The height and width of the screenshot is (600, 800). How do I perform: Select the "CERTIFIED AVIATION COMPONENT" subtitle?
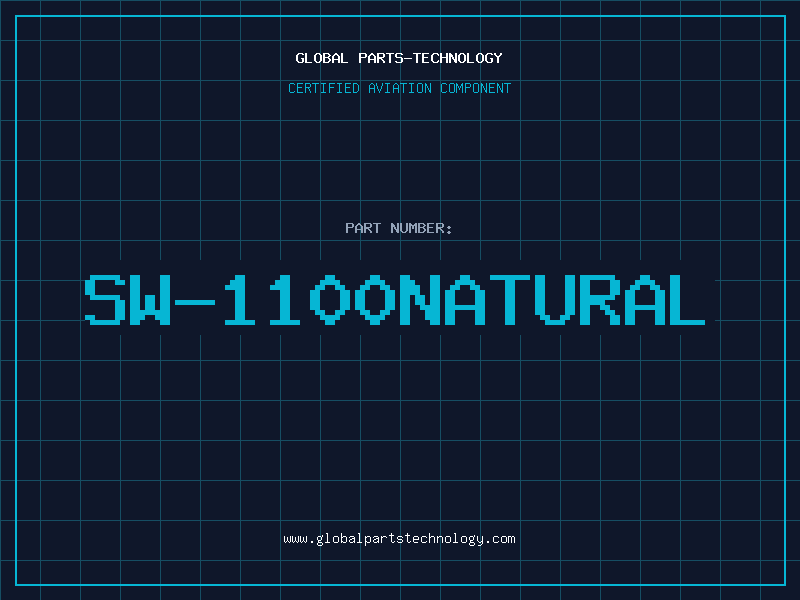click(x=399, y=88)
